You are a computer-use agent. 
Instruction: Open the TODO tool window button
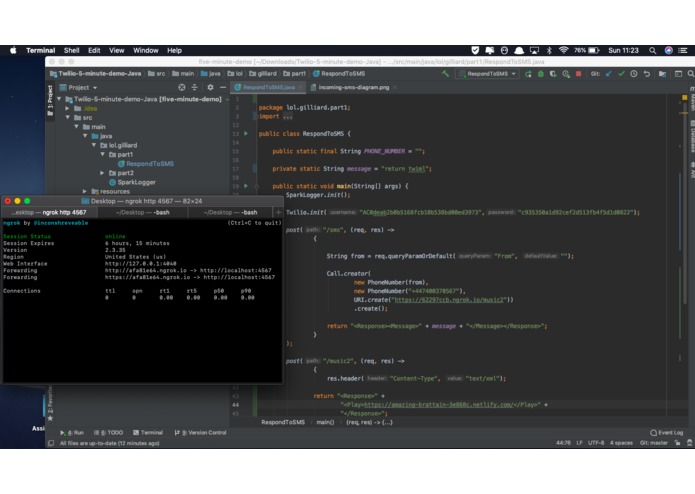point(109,432)
